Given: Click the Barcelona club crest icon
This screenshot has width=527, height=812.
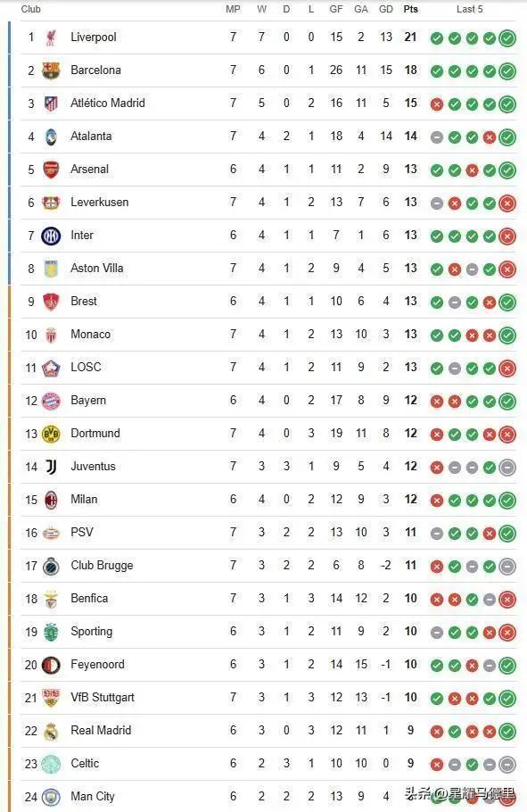Looking at the screenshot, I should pyautogui.click(x=51, y=70).
